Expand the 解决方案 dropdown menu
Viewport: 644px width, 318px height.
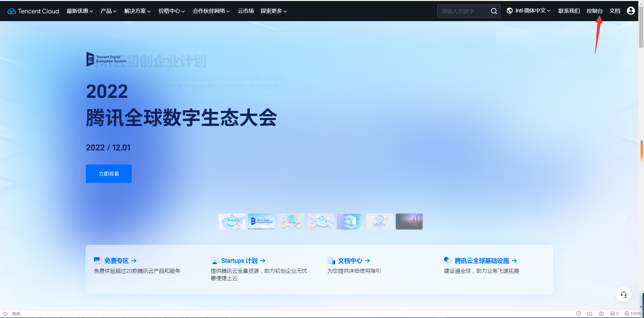[138, 11]
